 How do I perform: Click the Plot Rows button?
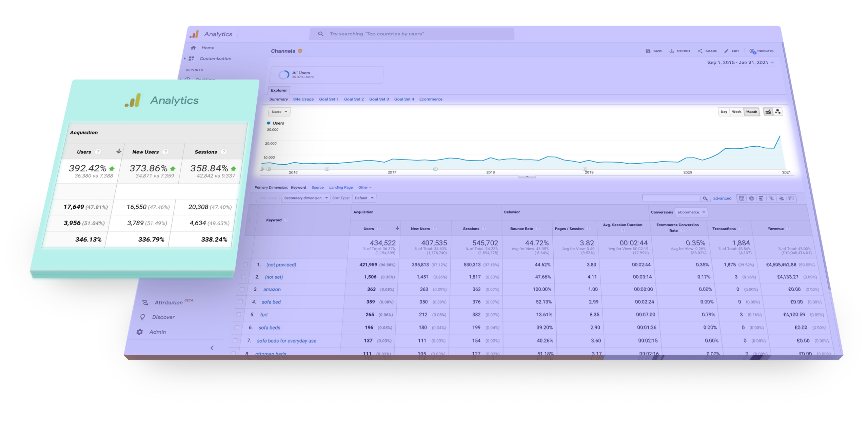(268, 198)
